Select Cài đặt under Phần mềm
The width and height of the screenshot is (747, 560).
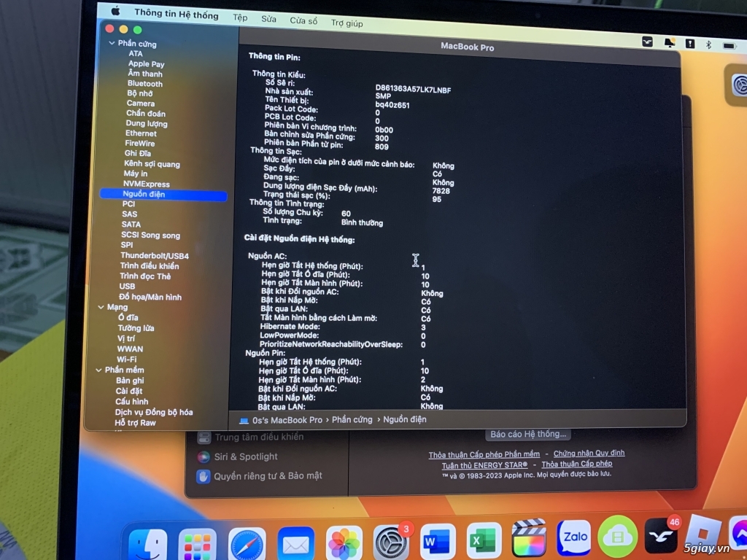point(128,391)
